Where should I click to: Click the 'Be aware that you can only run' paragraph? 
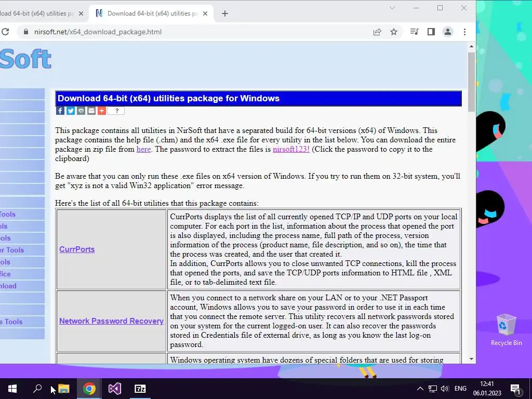pyautogui.click(x=258, y=181)
